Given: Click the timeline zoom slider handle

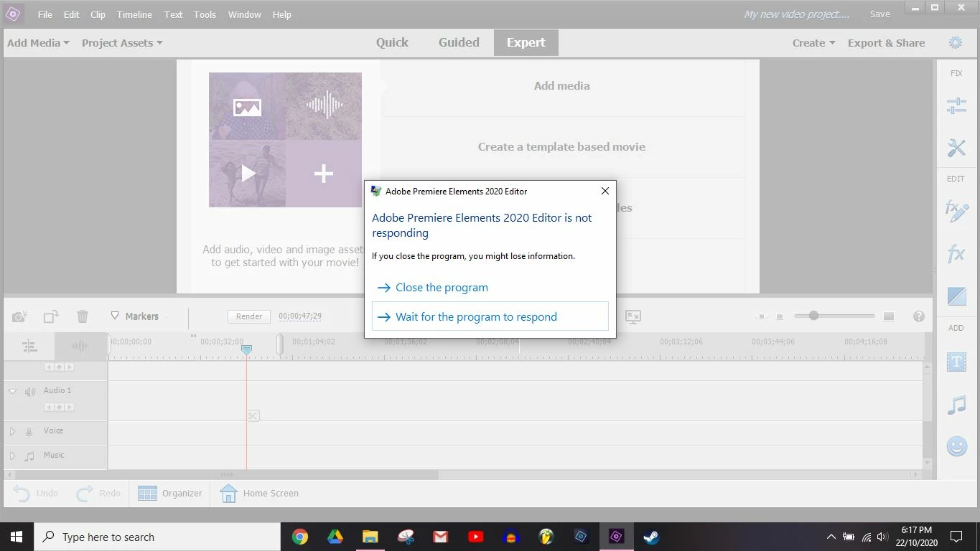Looking at the screenshot, I should point(813,316).
